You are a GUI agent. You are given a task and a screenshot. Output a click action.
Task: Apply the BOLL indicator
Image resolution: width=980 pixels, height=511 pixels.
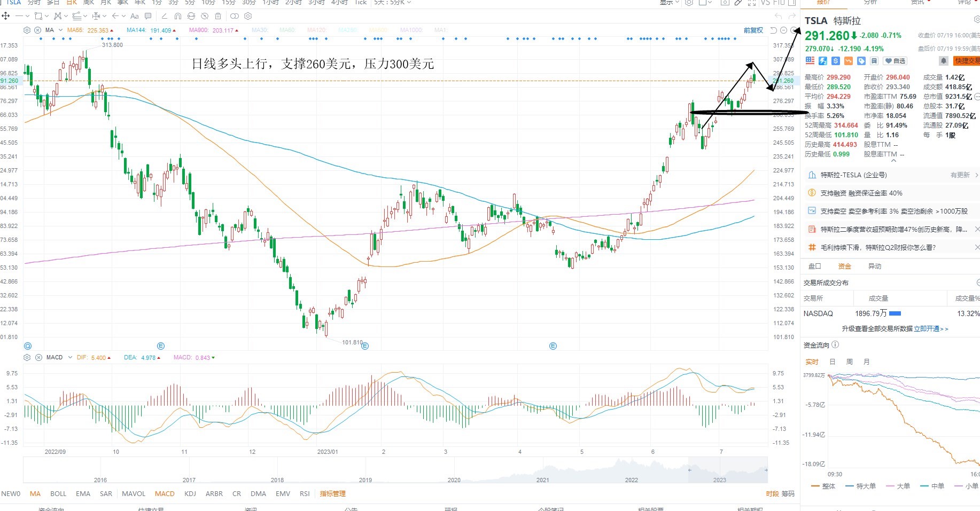[x=58, y=494]
